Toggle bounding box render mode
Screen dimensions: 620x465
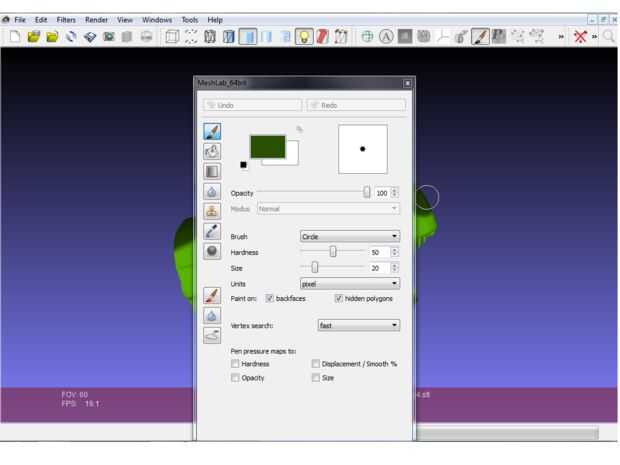[x=172, y=37]
